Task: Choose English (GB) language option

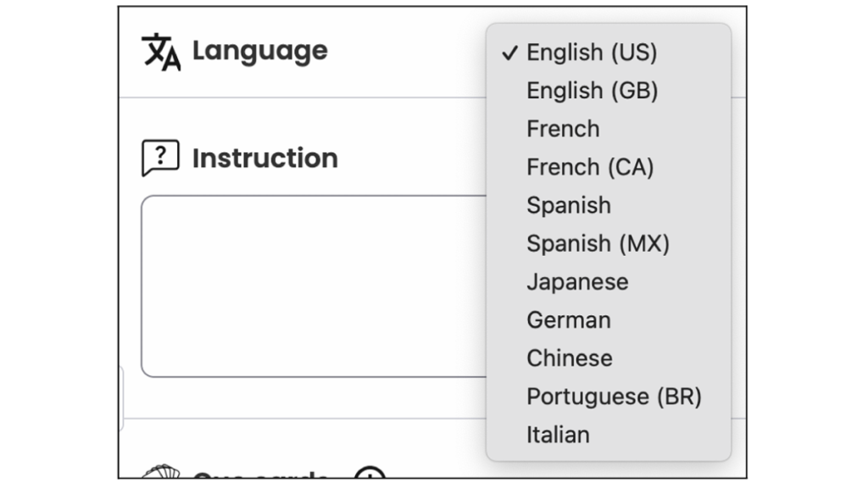Action: [592, 91]
